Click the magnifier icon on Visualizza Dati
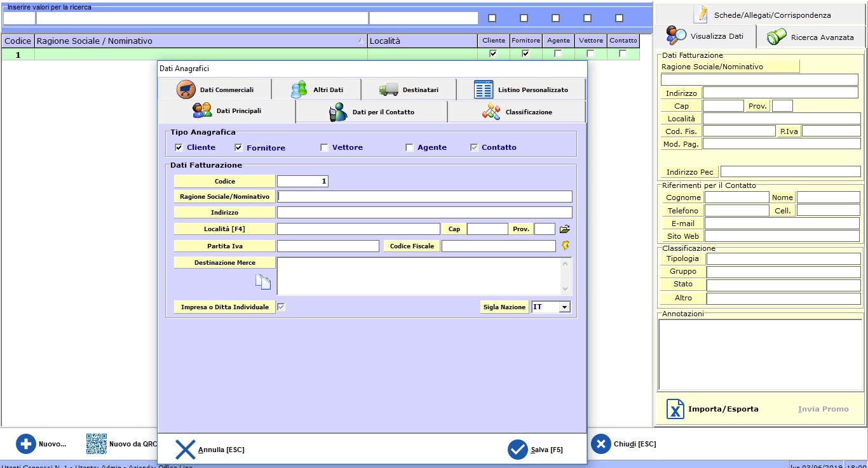This screenshot has width=868, height=468. click(676, 36)
